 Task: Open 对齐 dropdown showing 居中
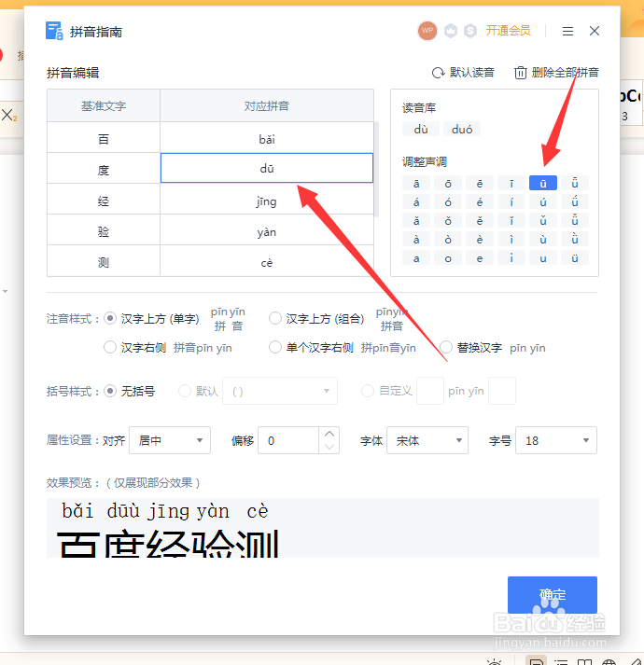[170, 440]
